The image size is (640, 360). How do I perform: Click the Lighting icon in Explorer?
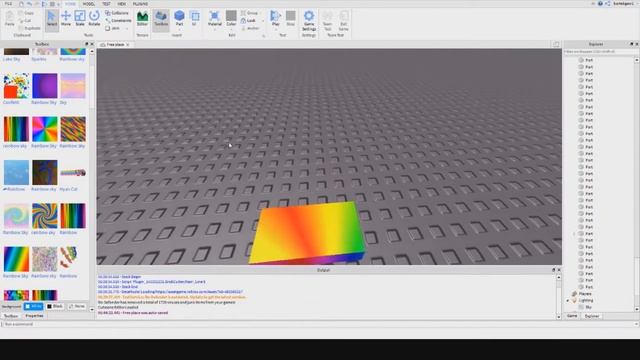(574, 300)
